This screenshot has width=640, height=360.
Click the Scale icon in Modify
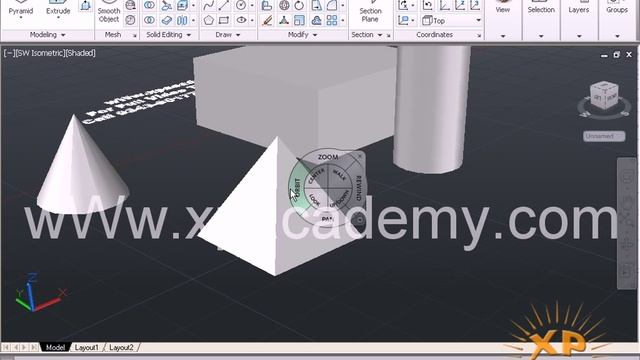[299, 20]
